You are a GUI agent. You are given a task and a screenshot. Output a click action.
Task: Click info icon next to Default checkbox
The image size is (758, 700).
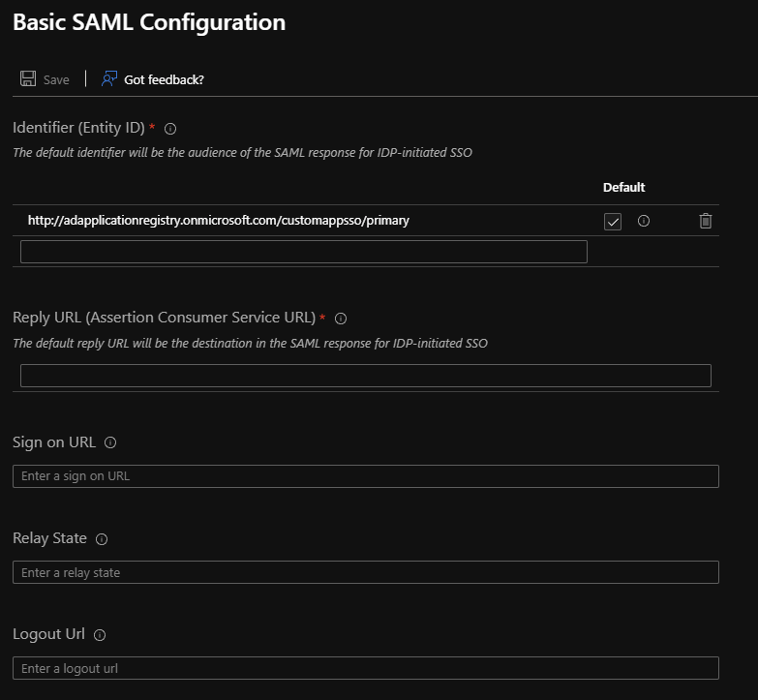(x=644, y=221)
